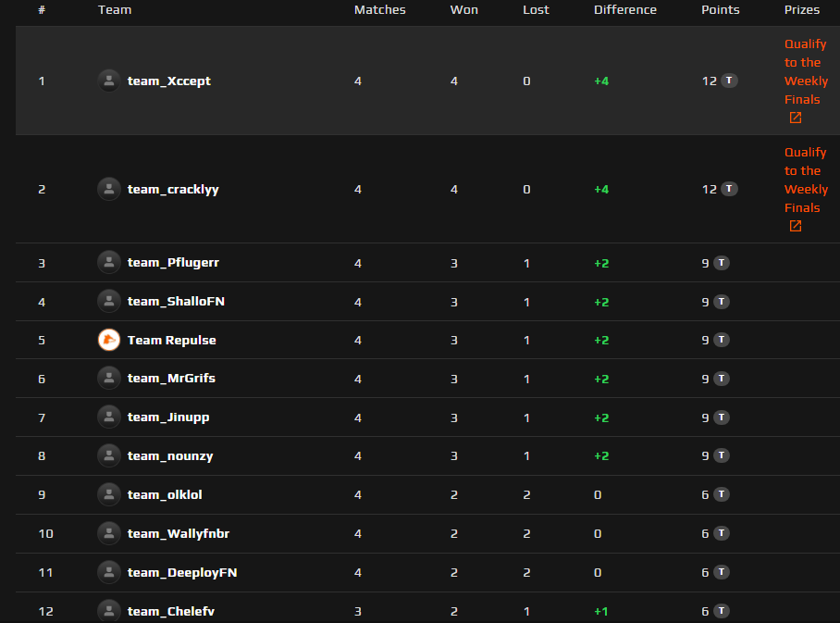
Task: Click the 3 matches value in team_Chelefv's row
Action: pyautogui.click(x=358, y=611)
